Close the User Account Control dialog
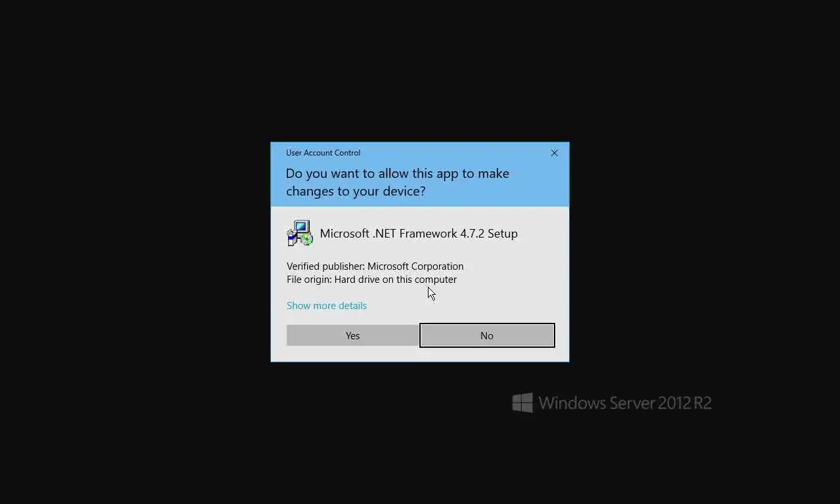The width and height of the screenshot is (840, 504). click(555, 153)
